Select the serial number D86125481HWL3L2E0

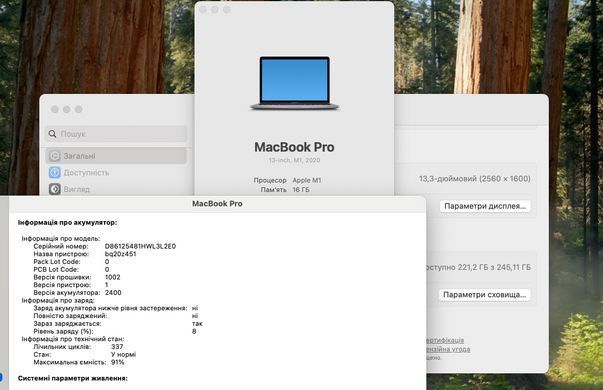(140, 246)
